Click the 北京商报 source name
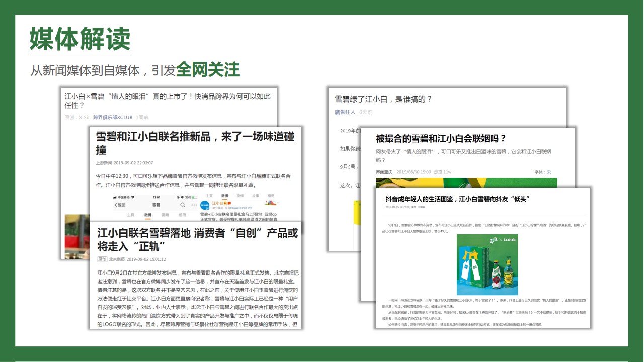Viewport: 644px width, 362px height. pos(116,259)
